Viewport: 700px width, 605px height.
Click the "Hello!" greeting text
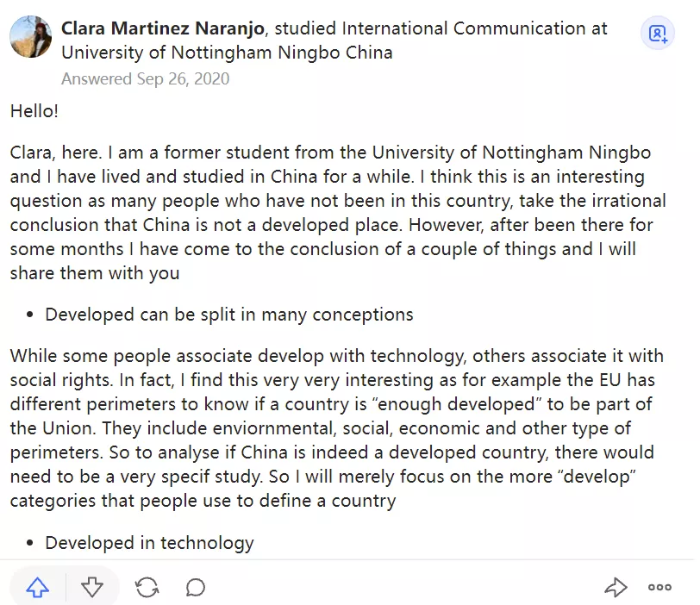pyautogui.click(x=34, y=111)
